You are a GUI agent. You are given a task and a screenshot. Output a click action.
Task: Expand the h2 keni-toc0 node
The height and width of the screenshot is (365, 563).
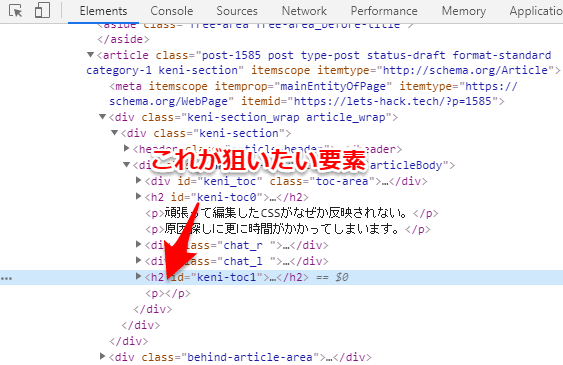[139, 196]
